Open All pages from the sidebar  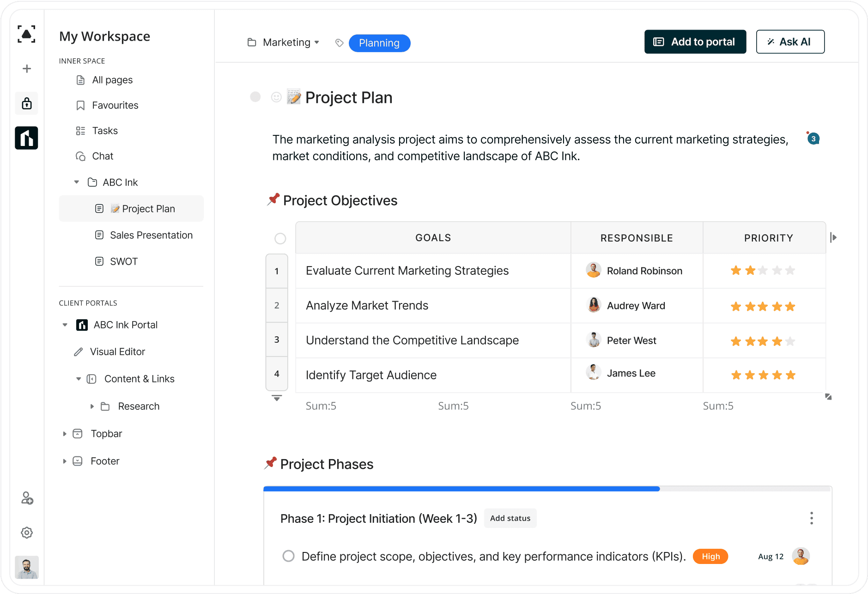(112, 79)
